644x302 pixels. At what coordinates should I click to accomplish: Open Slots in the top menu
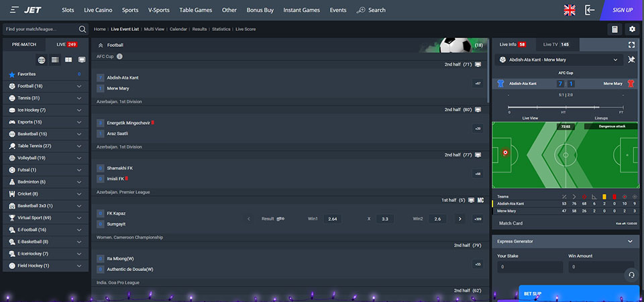pyautogui.click(x=68, y=10)
